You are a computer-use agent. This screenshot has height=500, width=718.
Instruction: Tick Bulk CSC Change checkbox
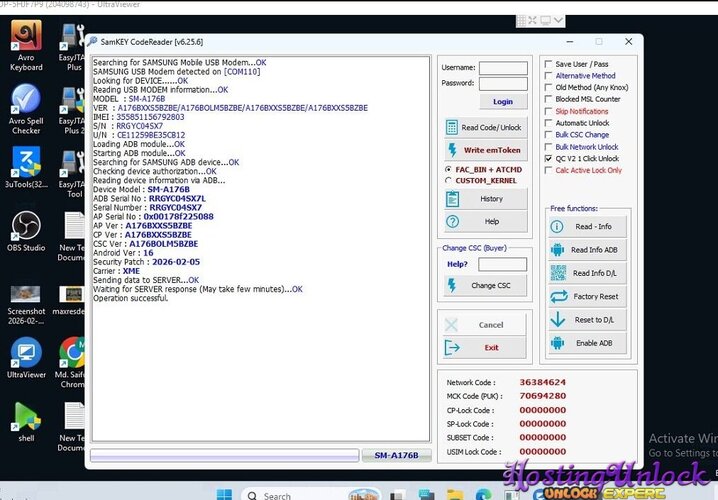point(548,135)
